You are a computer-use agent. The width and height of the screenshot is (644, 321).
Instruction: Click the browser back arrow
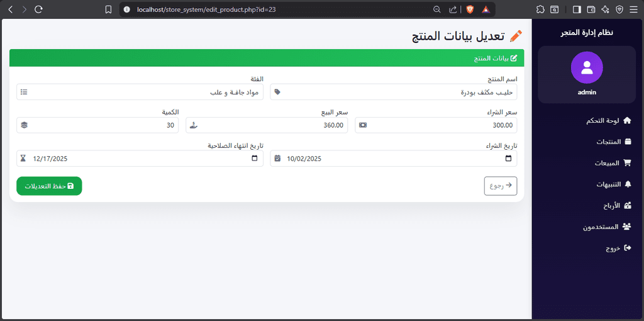click(x=11, y=9)
